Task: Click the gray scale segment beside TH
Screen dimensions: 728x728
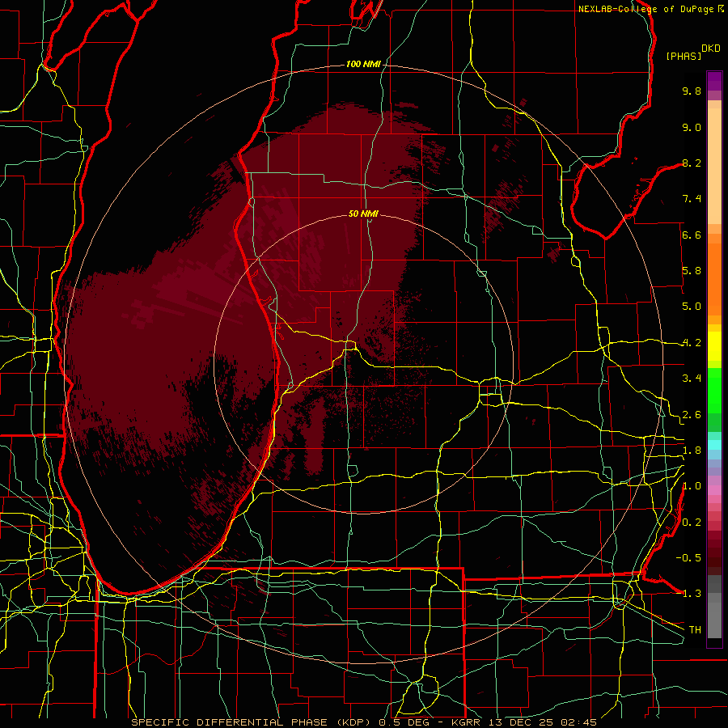Action: click(x=714, y=620)
